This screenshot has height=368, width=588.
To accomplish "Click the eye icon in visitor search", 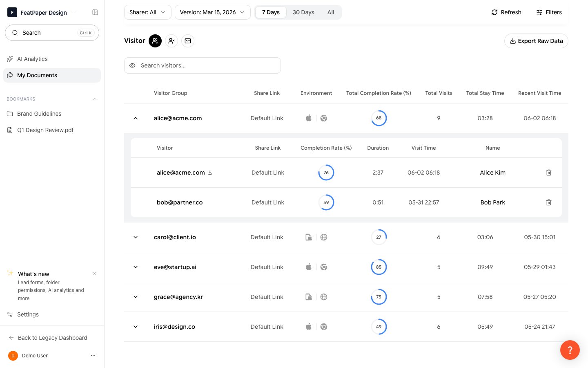I will (x=132, y=65).
